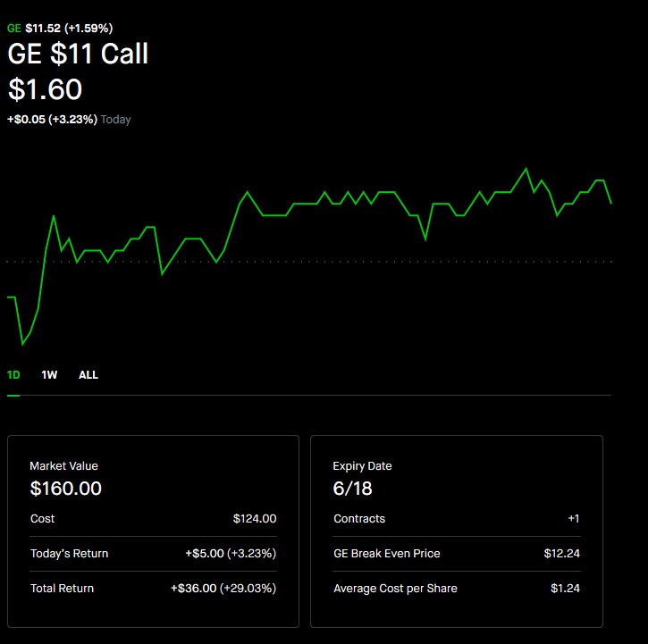648x644 pixels.
Task: Switch chart to 1W range
Action: click(49, 375)
